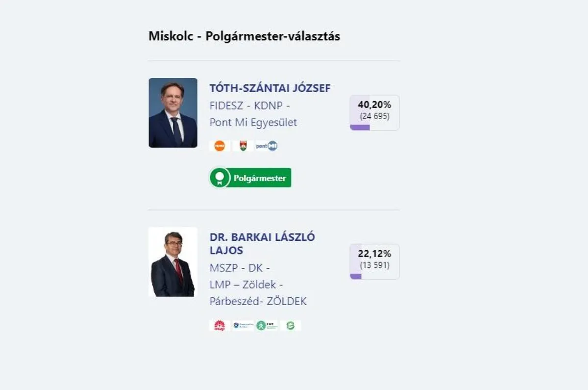Click the purple progress bar under 40,20%
Screen dimensions: 588x390
pos(360,128)
